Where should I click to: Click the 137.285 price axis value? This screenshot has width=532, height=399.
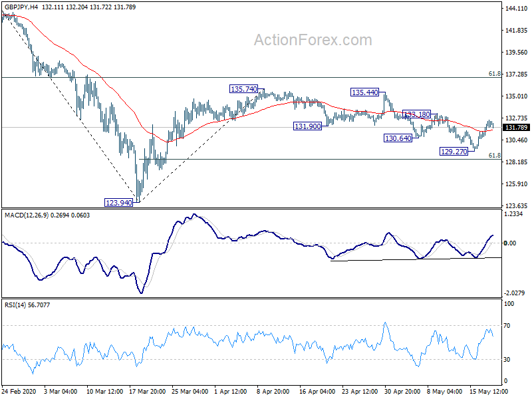[x=516, y=74]
